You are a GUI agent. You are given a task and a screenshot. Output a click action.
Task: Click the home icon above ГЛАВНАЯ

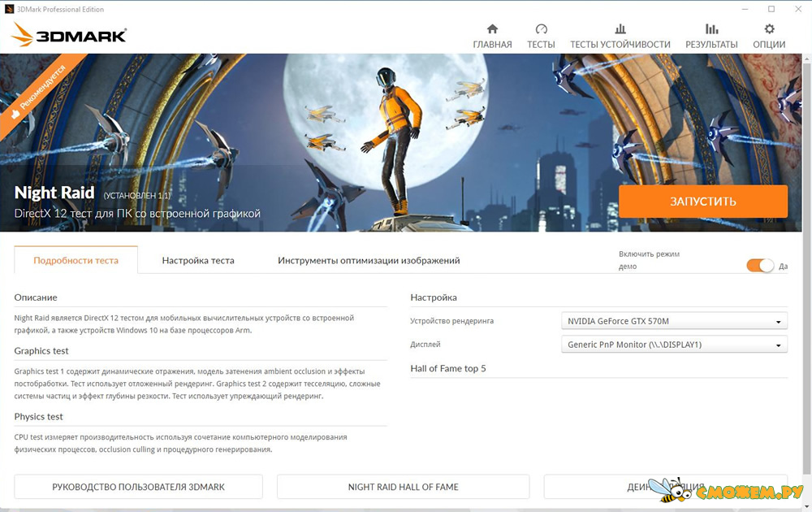tap(493, 29)
